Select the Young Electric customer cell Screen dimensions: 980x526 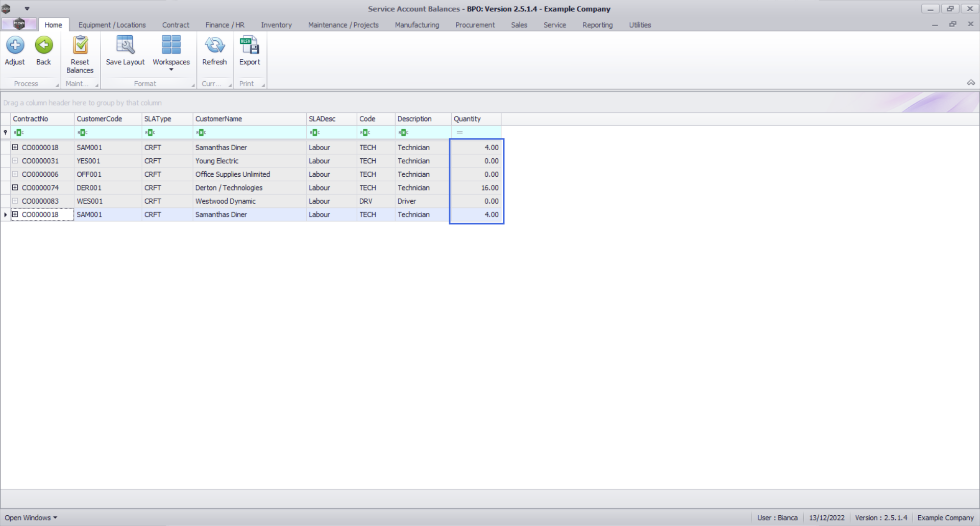pyautogui.click(x=250, y=161)
